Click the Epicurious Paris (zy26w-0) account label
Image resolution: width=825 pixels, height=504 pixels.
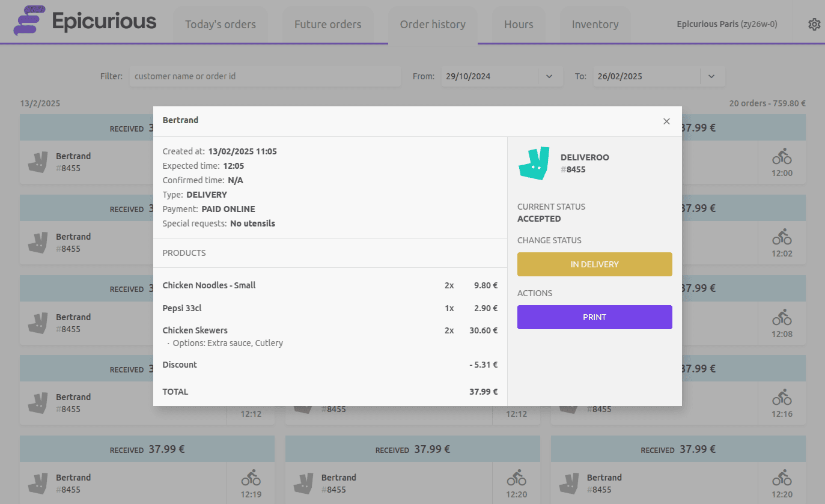click(727, 25)
